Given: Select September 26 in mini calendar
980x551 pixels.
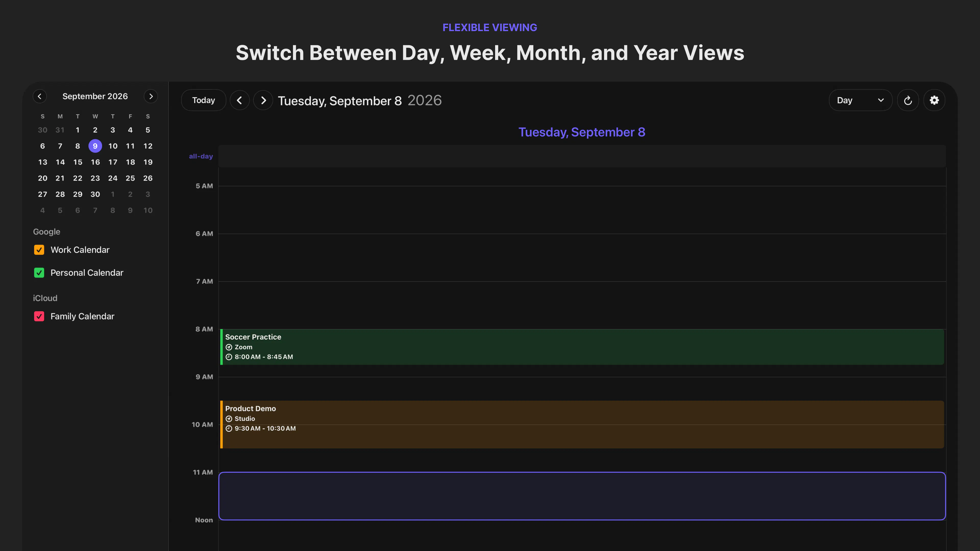Looking at the screenshot, I should click(x=148, y=178).
